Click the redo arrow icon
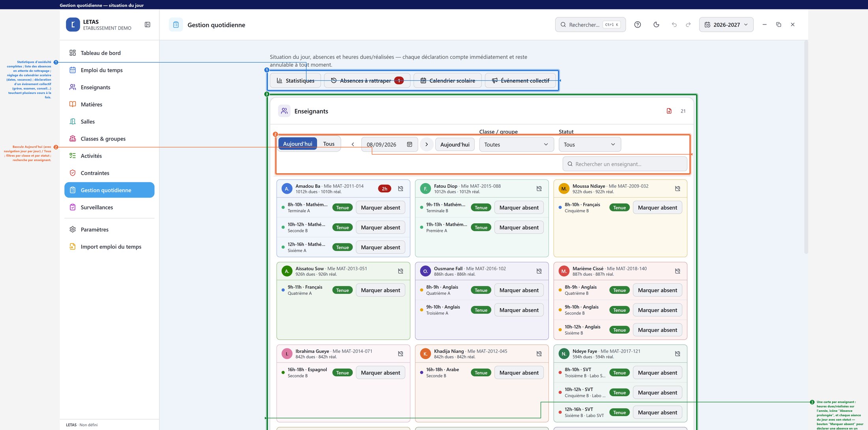The height and width of the screenshot is (430, 868). (x=688, y=24)
